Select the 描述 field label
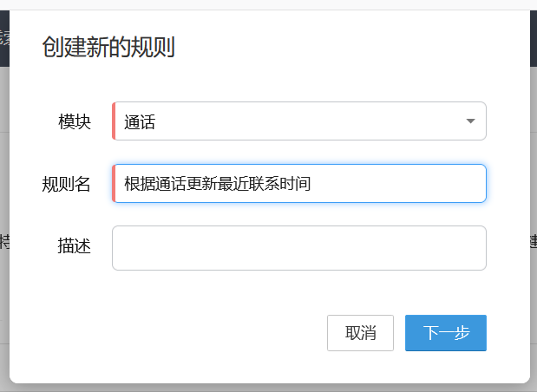This screenshot has height=392, width=537. click(x=75, y=246)
